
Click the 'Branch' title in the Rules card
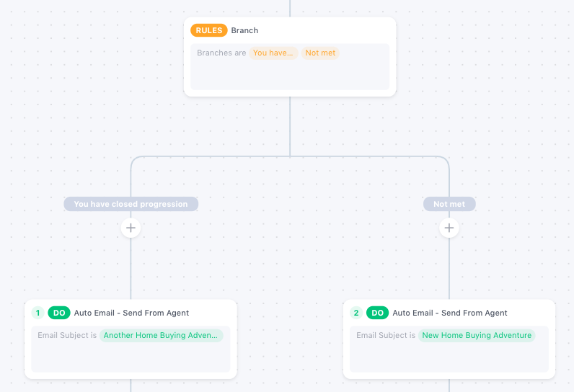coord(244,30)
